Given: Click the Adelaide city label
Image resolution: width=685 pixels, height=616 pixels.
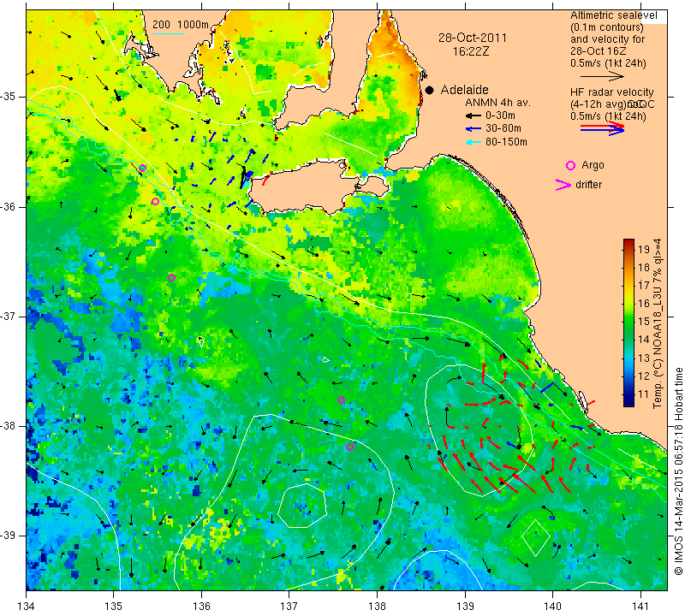Looking at the screenshot, I should [x=464, y=90].
